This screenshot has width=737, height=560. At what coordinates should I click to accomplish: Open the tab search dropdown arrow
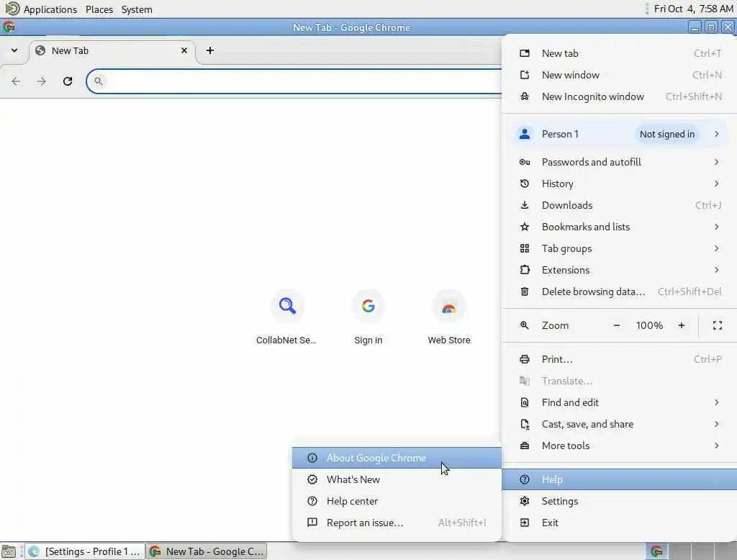tap(14, 50)
